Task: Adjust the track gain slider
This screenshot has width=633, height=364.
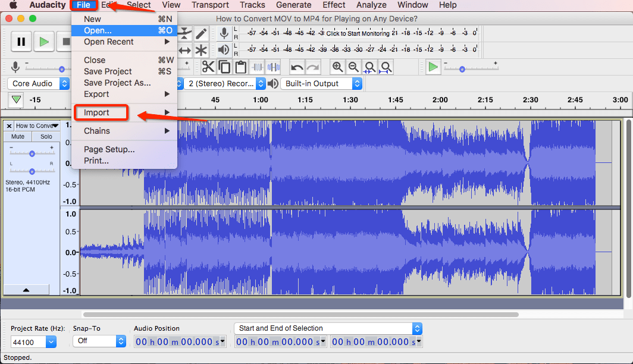Action: point(32,153)
